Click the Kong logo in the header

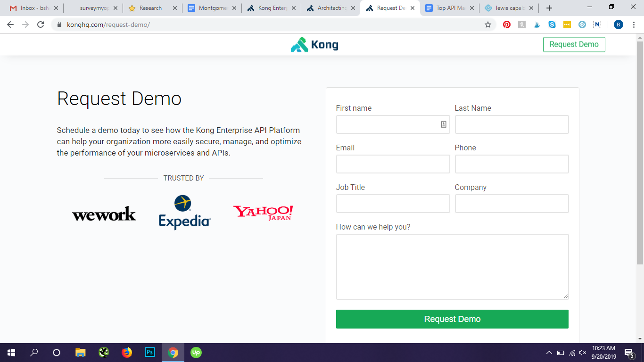314,45
